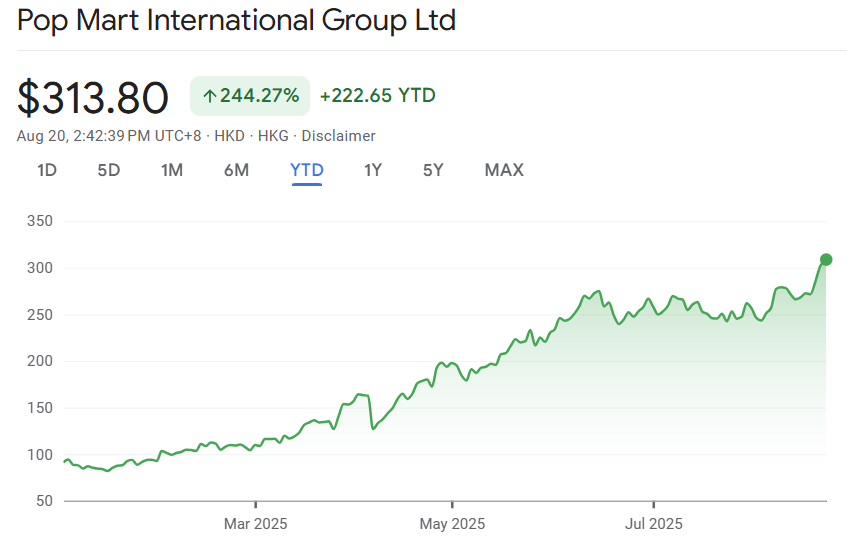The image size is (847, 541).
Task: Select the 5D time range tab
Action: pos(109,170)
